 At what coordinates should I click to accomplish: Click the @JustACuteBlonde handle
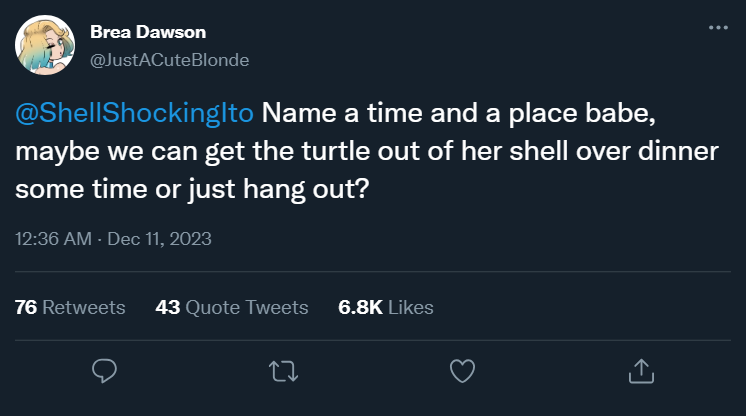(x=170, y=60)
